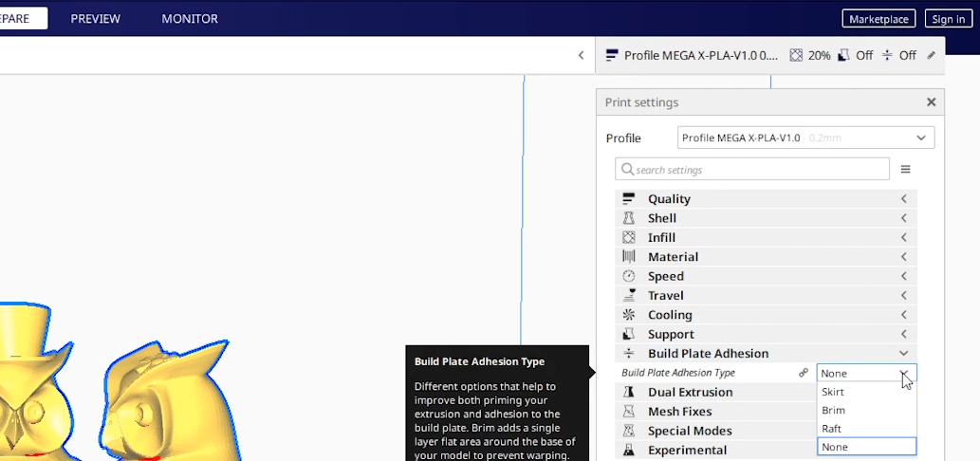Click the profile layers icon in summary bar
This screenshot has width=980, height=461.
tap(612, 56)
